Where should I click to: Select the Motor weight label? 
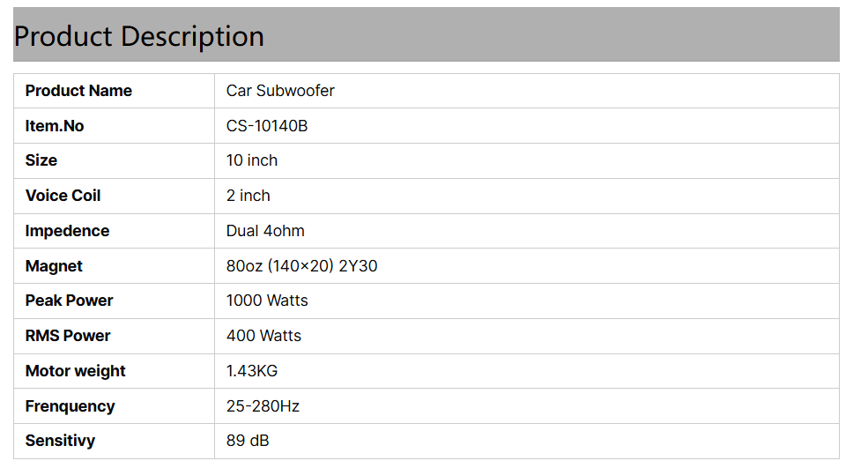pos(76,371)
